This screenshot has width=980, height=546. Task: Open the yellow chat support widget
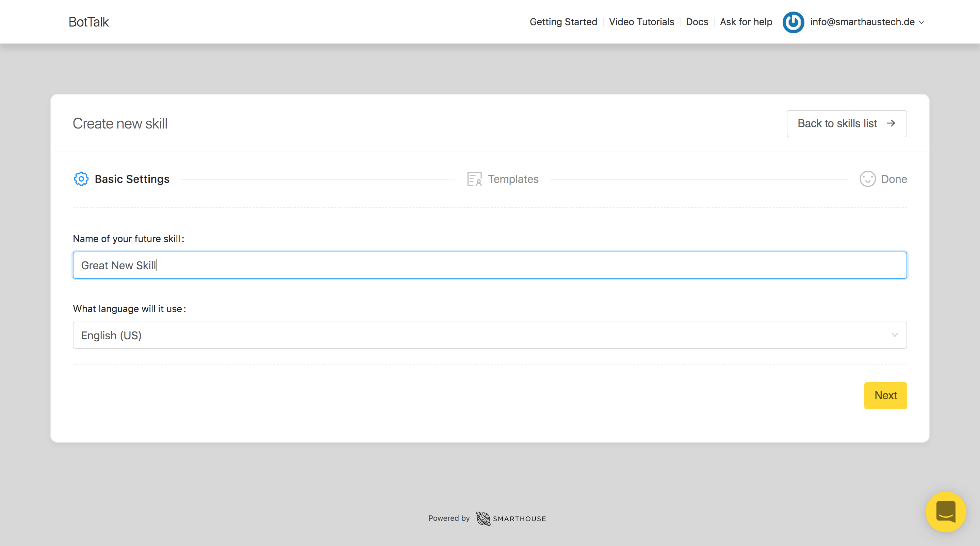[x=945, y=512]
